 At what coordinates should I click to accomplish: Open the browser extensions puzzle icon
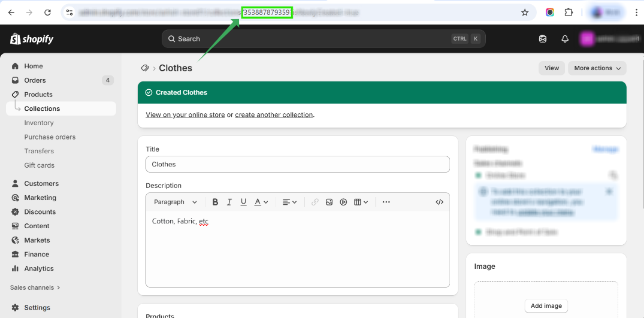click(569, 13)
